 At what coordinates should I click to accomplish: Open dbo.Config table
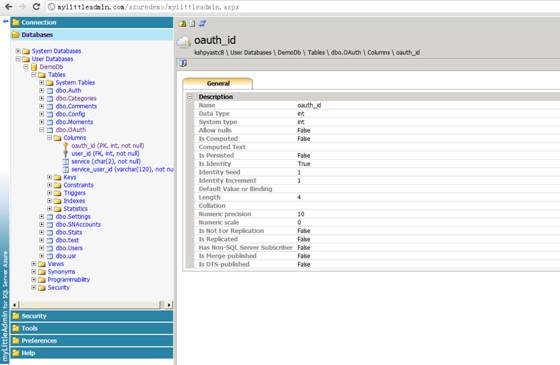coord(70,114)
